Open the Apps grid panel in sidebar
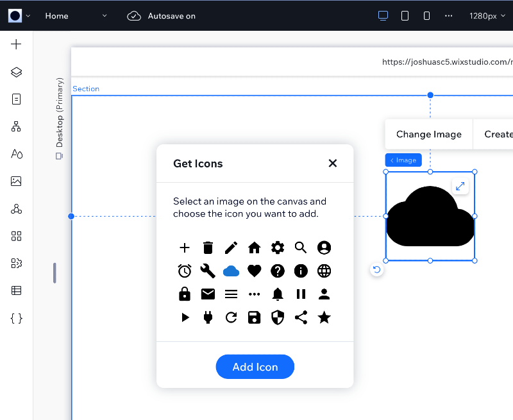The height and width of the screenshot is (420, 513). pos(16,236)
